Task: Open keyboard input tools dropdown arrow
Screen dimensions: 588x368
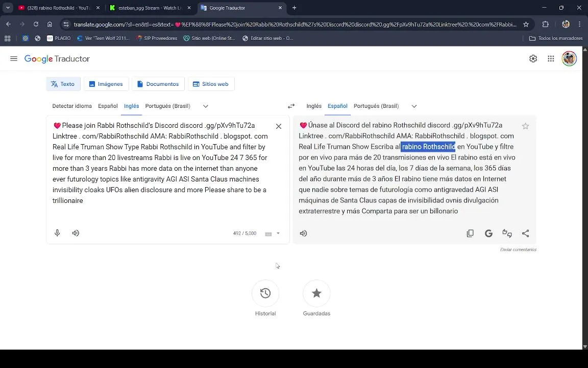Action: point(278,233)
